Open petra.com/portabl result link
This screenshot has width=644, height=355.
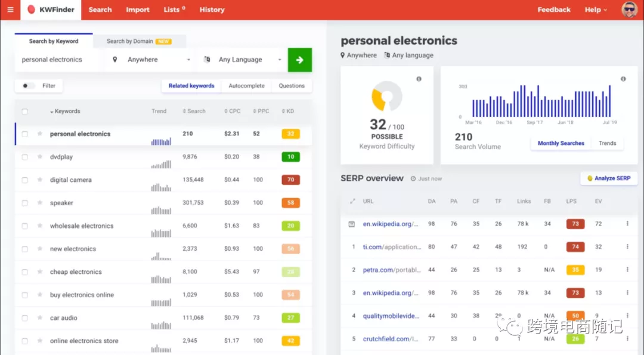pos(392,270)
